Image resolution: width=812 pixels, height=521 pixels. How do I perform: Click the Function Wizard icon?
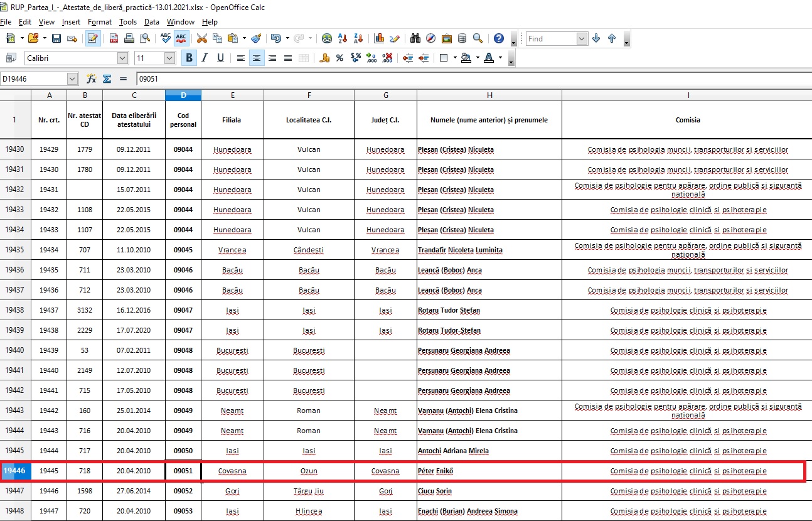coord(91,79)
